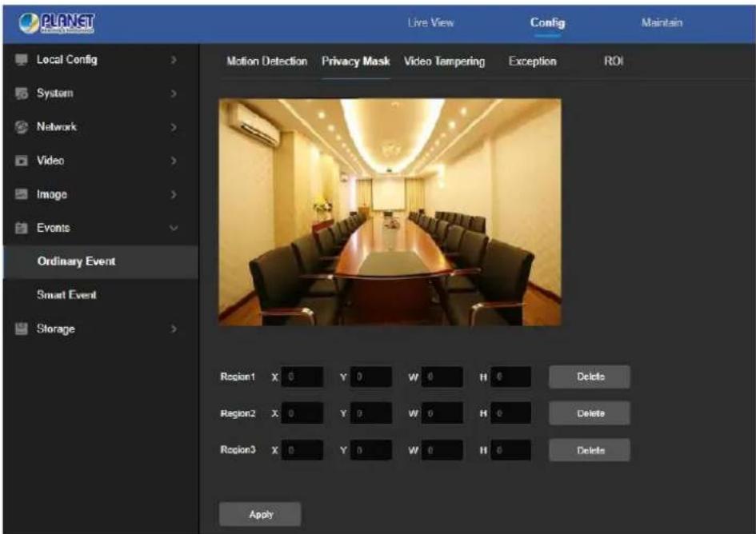Screen dimensions: 756x534
Task: Click the Network globe icon
Action: coord(22,127)
